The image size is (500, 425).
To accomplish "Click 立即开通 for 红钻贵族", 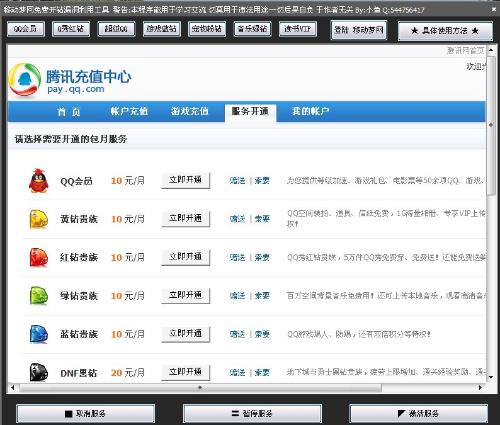I will (186, 257).
